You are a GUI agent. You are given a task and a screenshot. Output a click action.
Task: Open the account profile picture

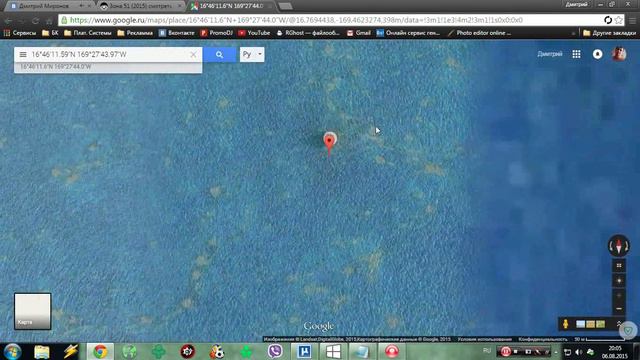pyautogui.click(x=619, y=54)
